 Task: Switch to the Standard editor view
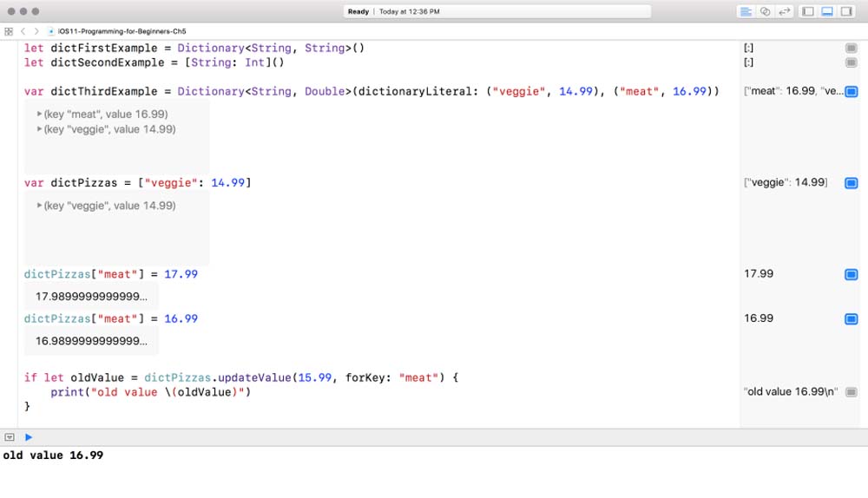746,11
